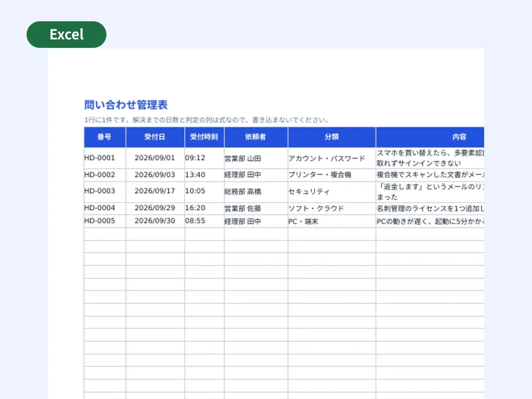The height and width of the screenshot is (399, 532).
Task: Select date cell 2026/09/30
Action: click(155, 221)
